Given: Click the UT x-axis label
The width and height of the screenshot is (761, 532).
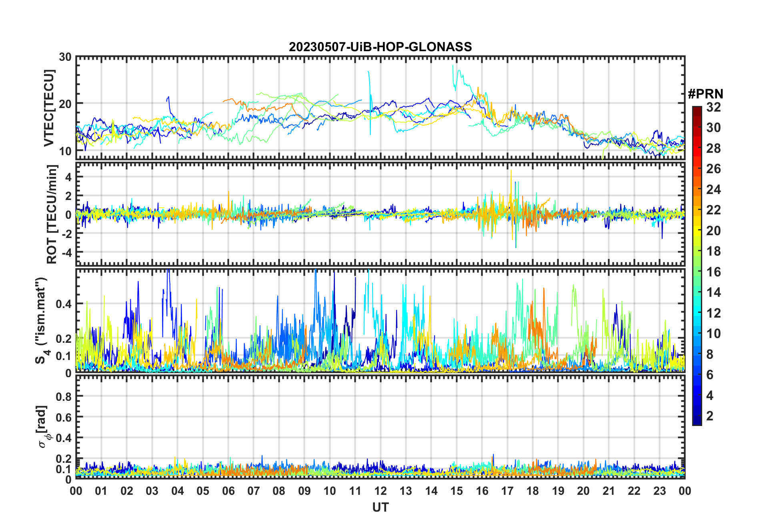Looking at the screenshot, I should [x=380, y=508].
